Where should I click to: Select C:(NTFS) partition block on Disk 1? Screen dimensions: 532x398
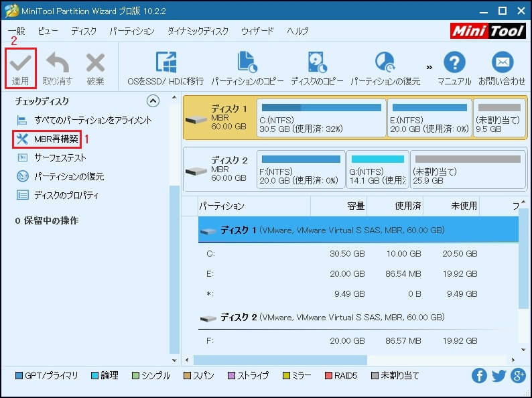pyautogui.click(x=322, y=118)
